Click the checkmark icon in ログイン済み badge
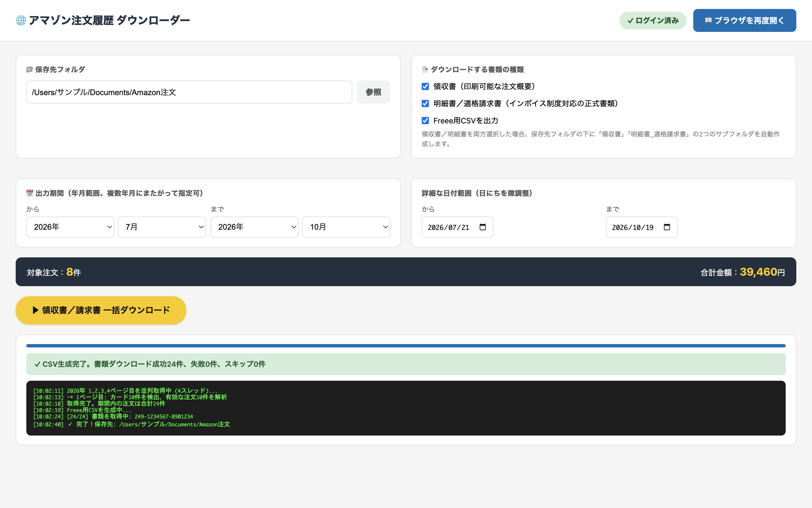Screen dimensions: 812x508 tap(630, 21)
